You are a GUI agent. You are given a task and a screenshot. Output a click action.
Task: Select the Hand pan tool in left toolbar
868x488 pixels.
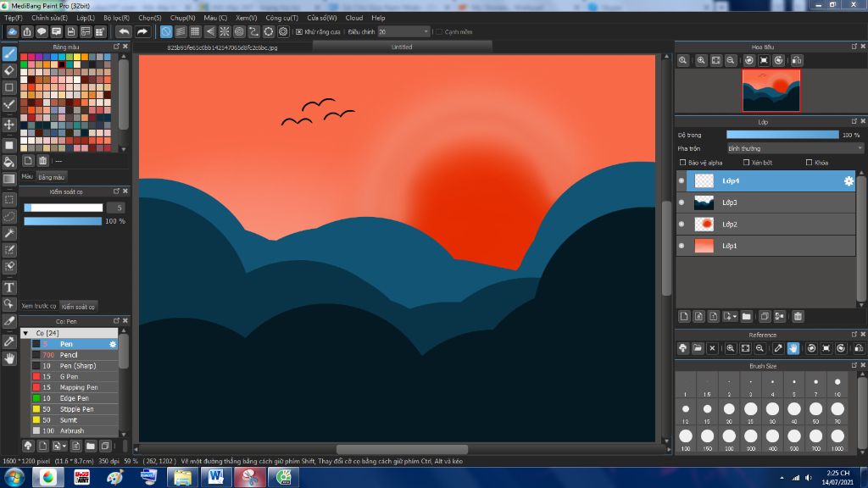pos(9,359)
